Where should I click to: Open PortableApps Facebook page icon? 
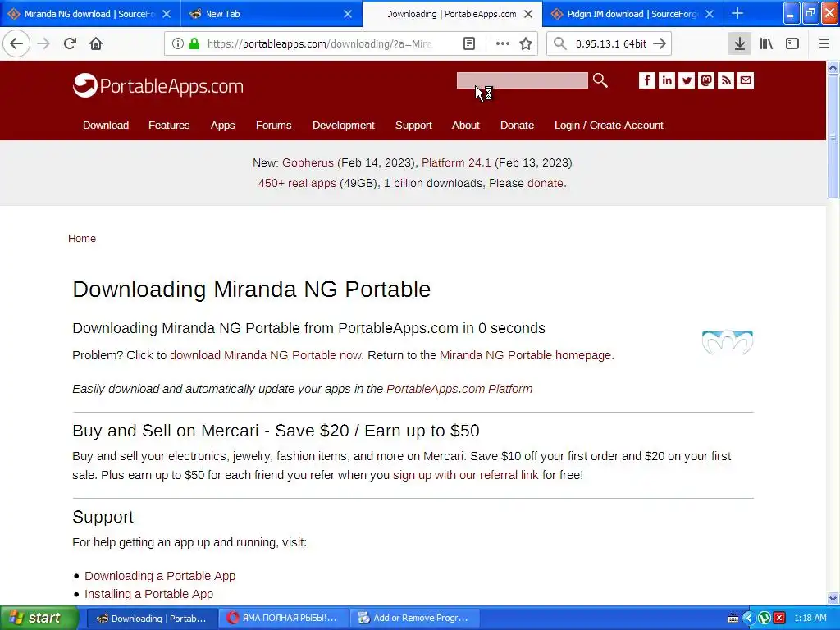[x=646, y=80]
